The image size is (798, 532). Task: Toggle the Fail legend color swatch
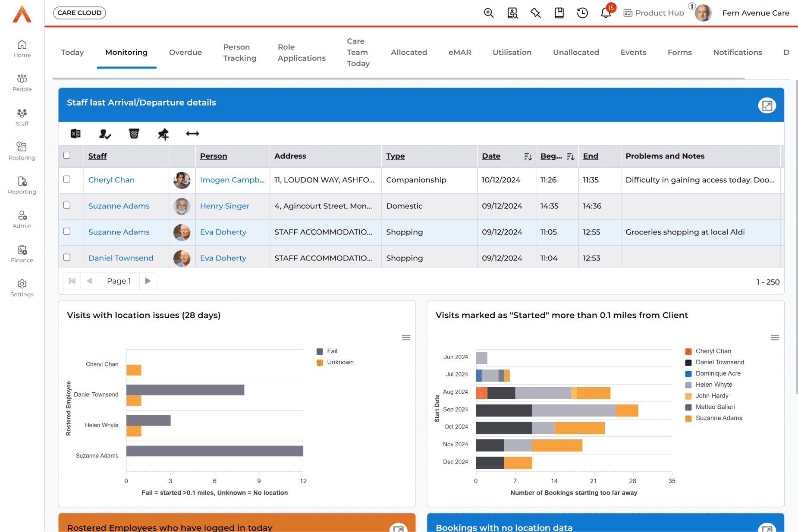(320, 351)
